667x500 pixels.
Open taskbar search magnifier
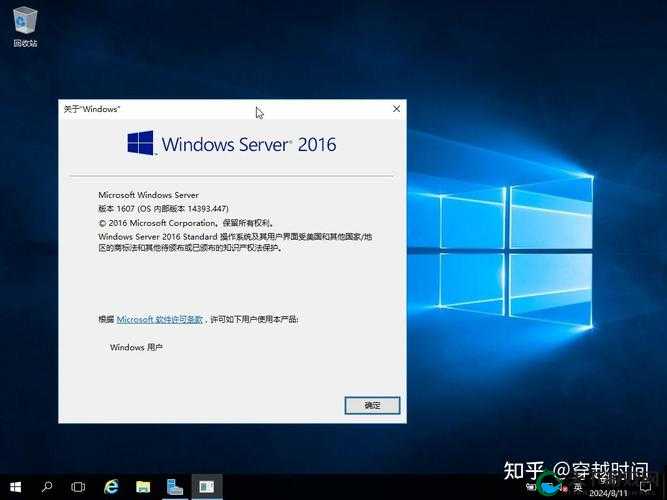pos(47,487)
